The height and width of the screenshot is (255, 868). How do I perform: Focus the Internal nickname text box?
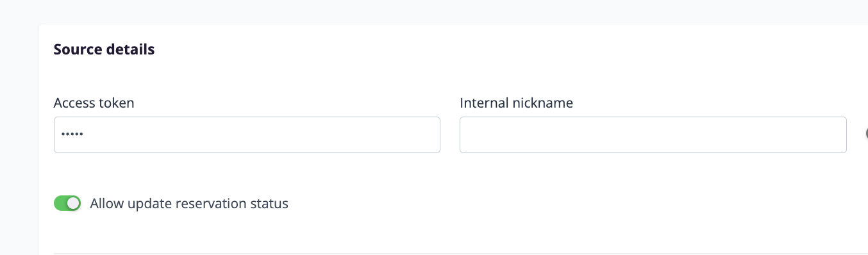(x=653, y=135)
